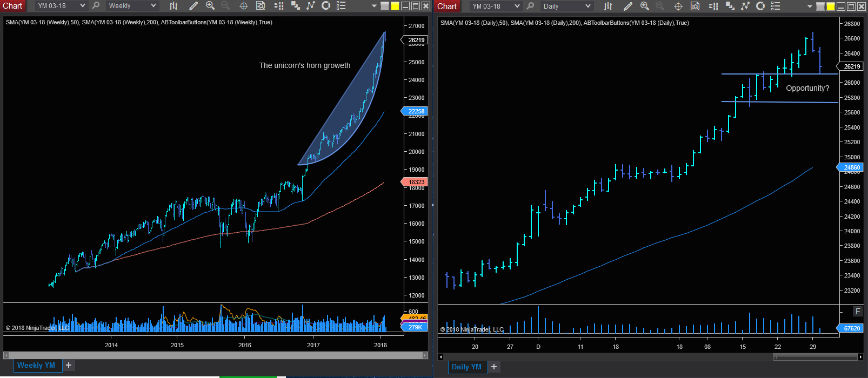Open drawing tools pencil in Daily chart
The image size is (868, 378).
pos(628,6)
